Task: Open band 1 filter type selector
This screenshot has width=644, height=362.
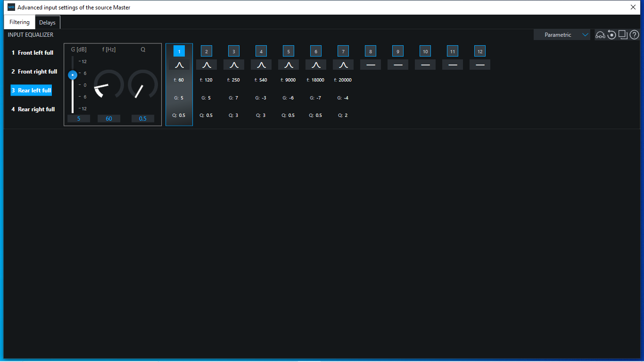Action: click(179, 65)
